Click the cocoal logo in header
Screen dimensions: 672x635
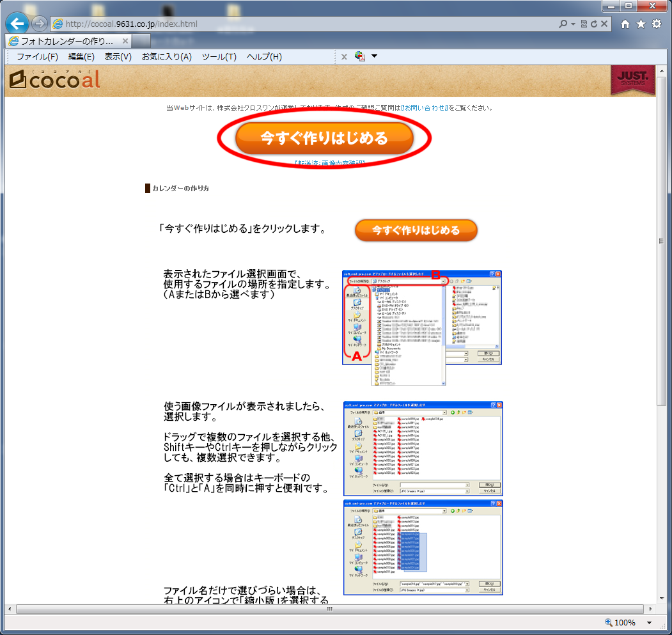click(55, 80)
